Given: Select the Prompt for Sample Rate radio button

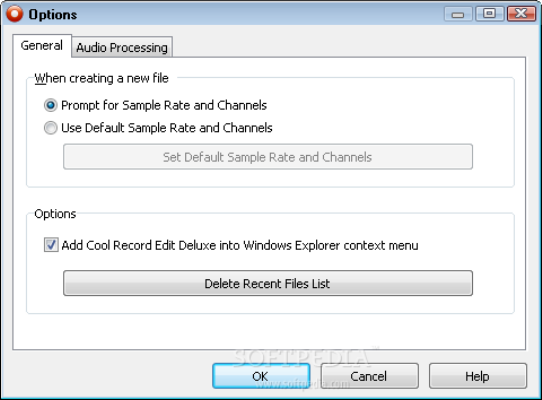Looking at the screenshot, I should [50, 105].
